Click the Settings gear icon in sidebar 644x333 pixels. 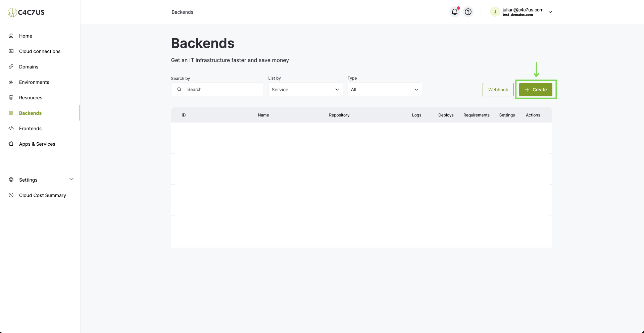tap(11, 180)
